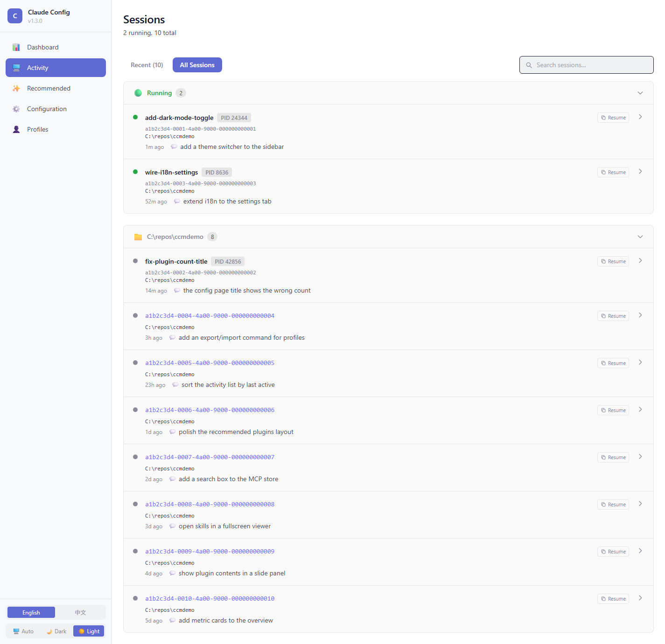Click speech bubble icon before 'sort the activity list'
Screen dimensions: 665x644
[175, 385]
